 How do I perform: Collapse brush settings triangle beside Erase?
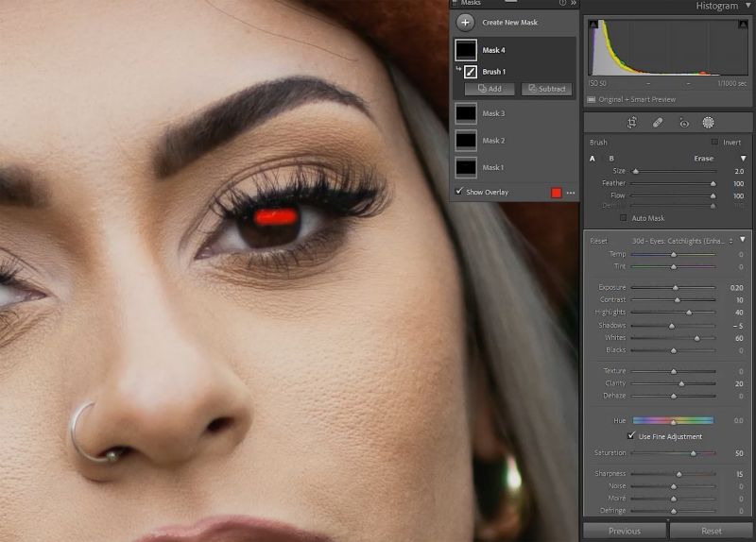click(743, 159)
